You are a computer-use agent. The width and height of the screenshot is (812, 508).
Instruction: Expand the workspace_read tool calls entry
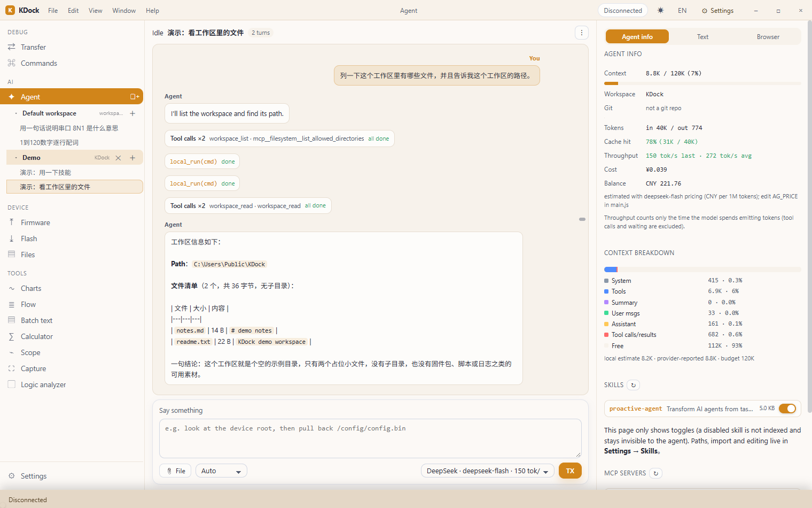point(248,206)
